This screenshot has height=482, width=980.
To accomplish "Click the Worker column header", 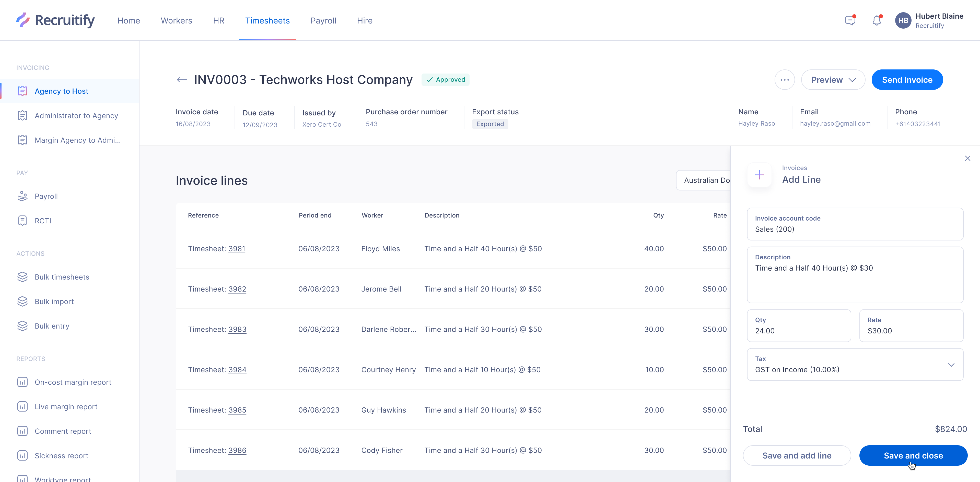I will coord(372,215).
